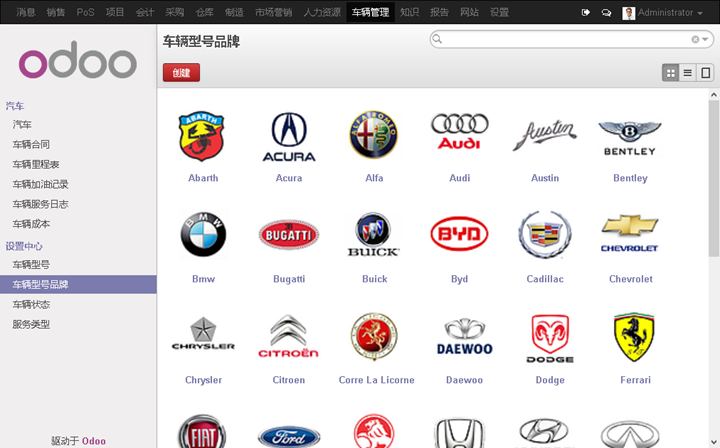The image size is (720, 448).
Task: Open the 销售 top menu
Action: 56,12
